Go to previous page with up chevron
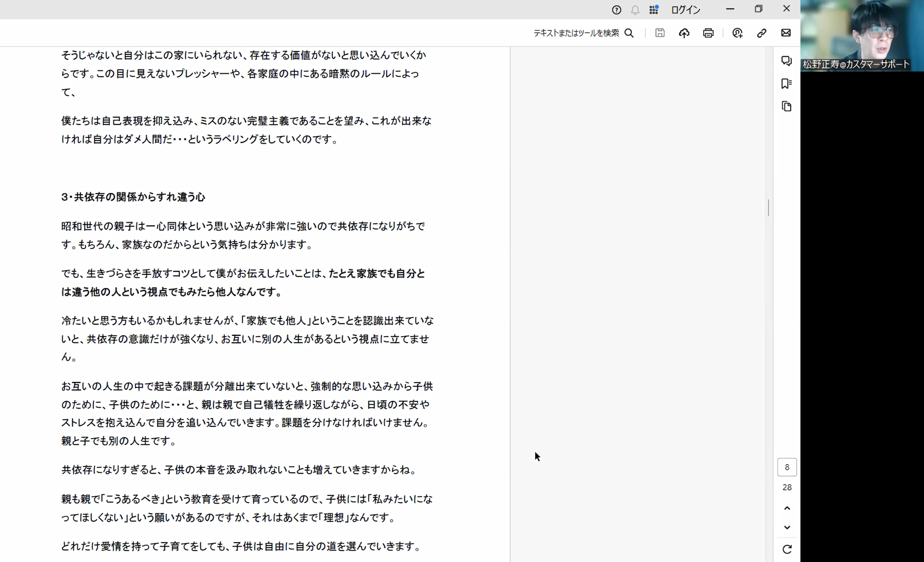Image resolution: width=924 pixels, height=562 pixels. 787,508
